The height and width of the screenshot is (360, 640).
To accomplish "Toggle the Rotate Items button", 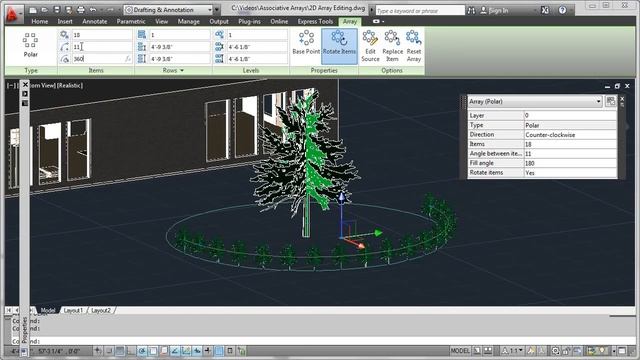I will 339,46.
